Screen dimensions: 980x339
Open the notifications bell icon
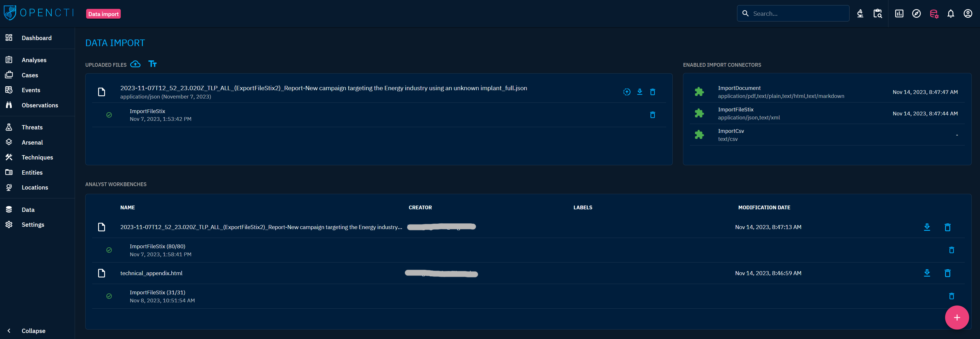[950, 14]
